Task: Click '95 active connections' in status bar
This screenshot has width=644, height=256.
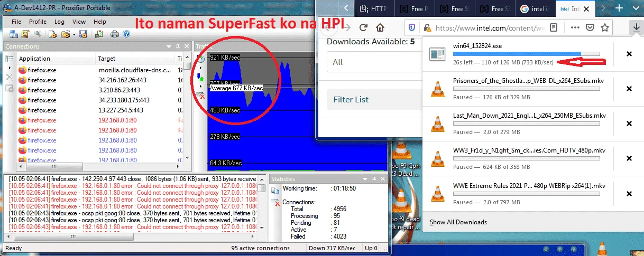Action: (261, 248)
